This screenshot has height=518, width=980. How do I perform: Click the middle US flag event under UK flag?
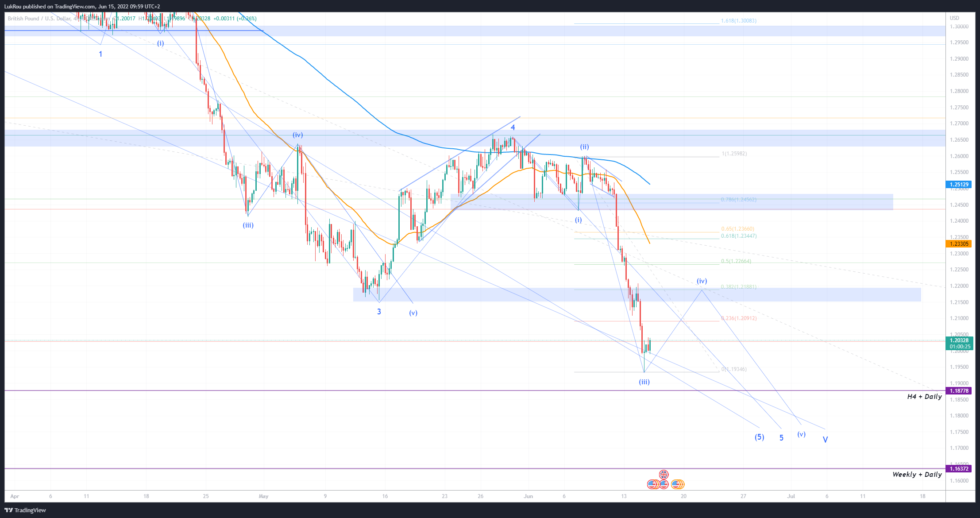[x=664, y=484]
